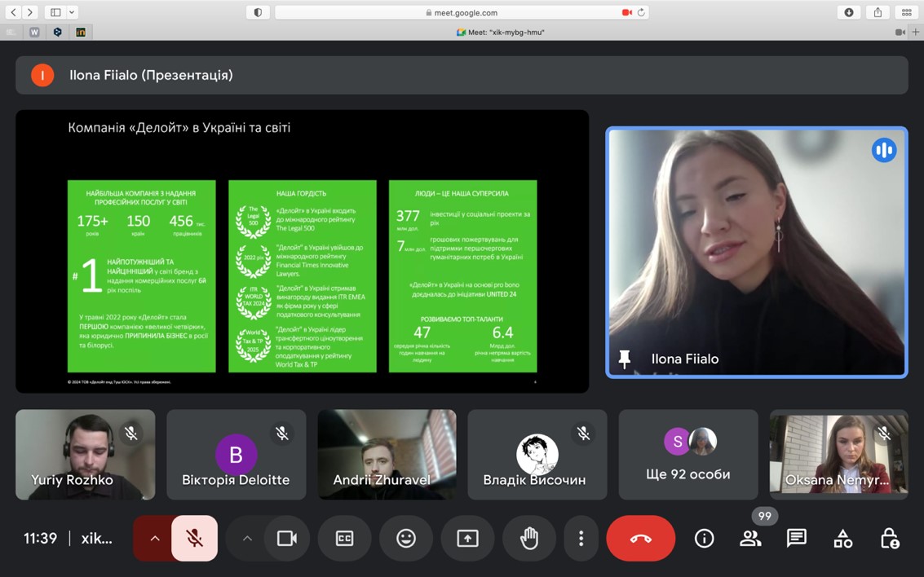
Task: Select the Вікторія Deloitte participant tile
Action: (x=237, y=455)
